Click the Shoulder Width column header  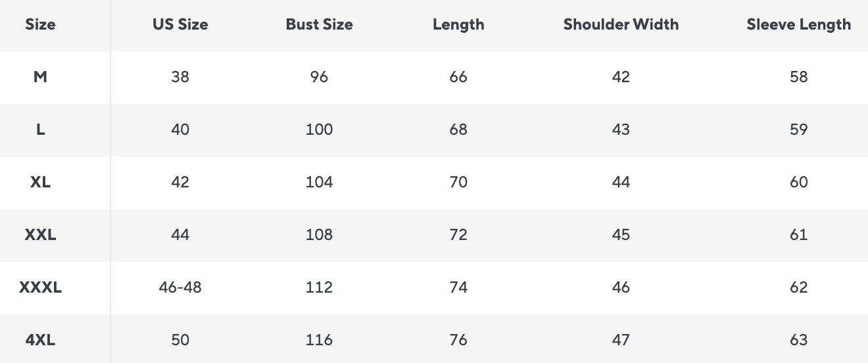point(621,25)
